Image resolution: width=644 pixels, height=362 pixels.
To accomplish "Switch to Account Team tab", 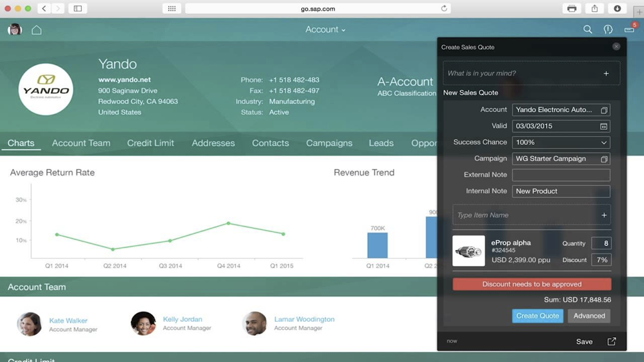I will coord(81,143).
